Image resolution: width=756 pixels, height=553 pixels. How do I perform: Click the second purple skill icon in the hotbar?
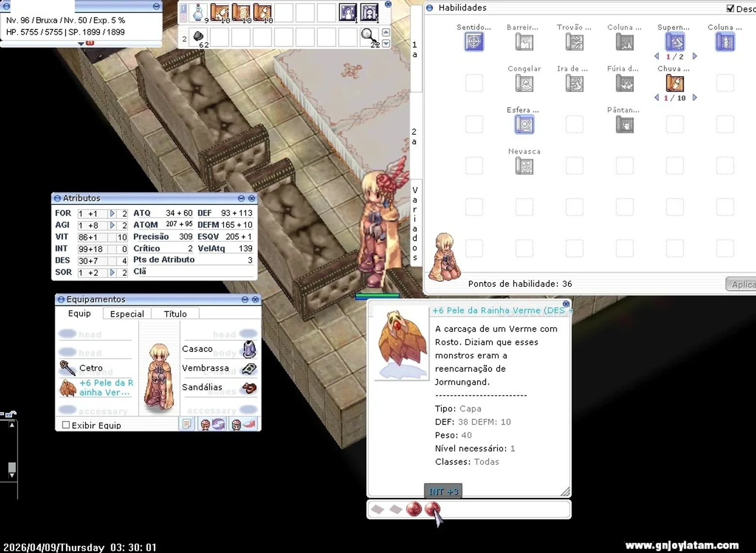(369, 13)
